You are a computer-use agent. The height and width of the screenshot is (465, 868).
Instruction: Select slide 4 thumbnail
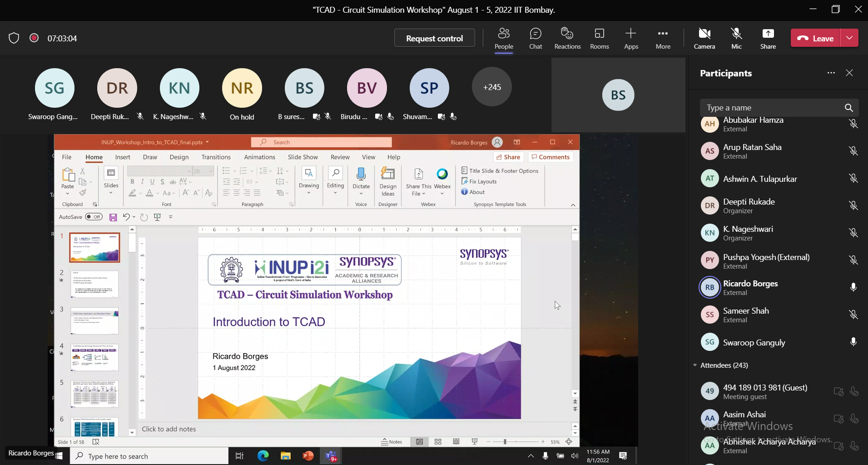pyautogui.click(x=94, y=357)
